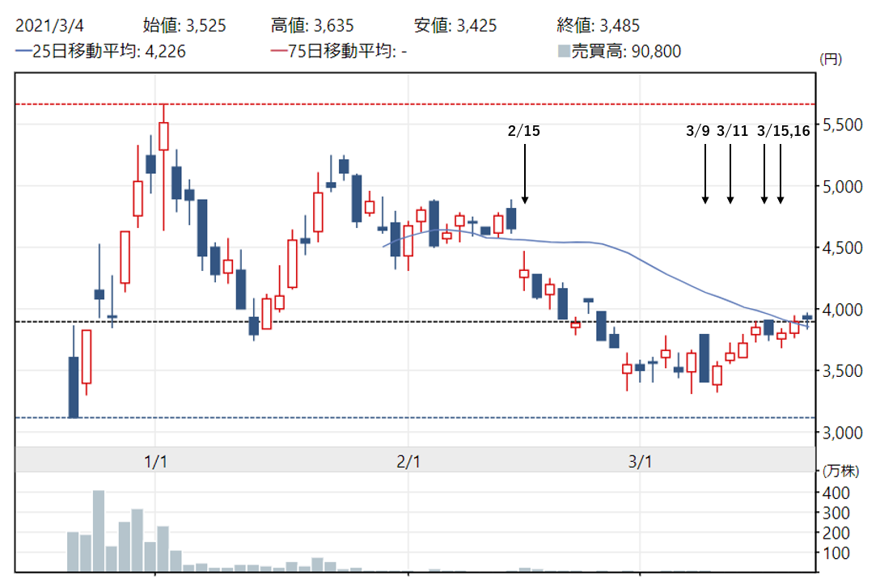
Task: Click the 4,500 price axis label
Action: click(x=843, y=248)
